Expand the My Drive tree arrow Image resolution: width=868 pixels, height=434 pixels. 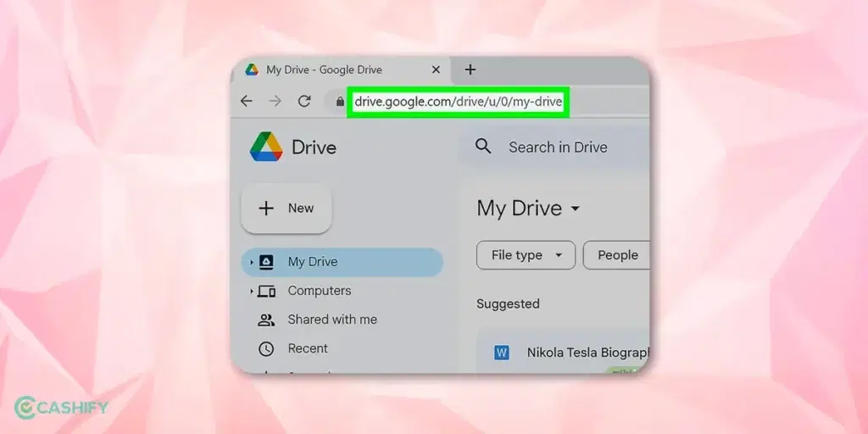tap(251, 262)
